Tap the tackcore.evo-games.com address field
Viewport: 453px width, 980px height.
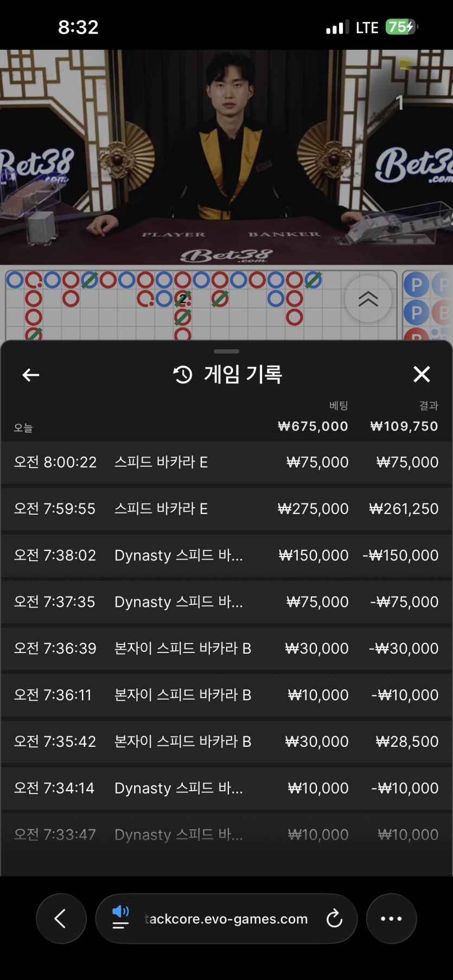click(226, 919)
